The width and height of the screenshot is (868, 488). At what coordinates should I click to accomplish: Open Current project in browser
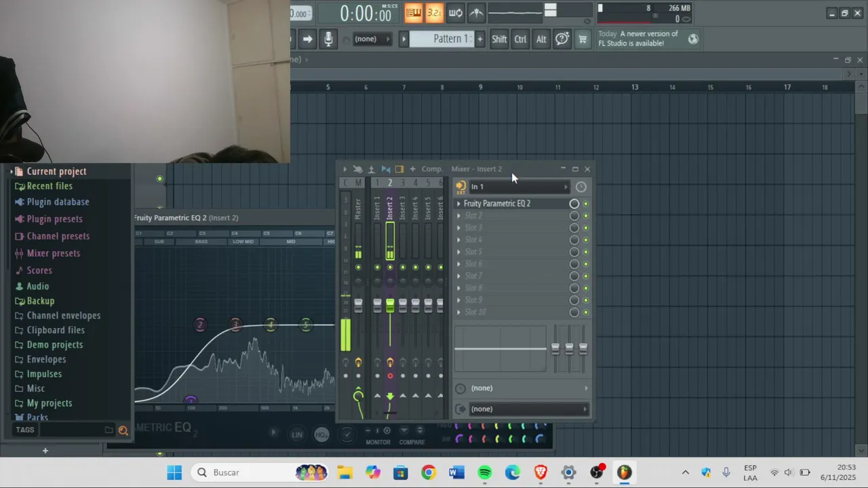click(x=56, y=171)
